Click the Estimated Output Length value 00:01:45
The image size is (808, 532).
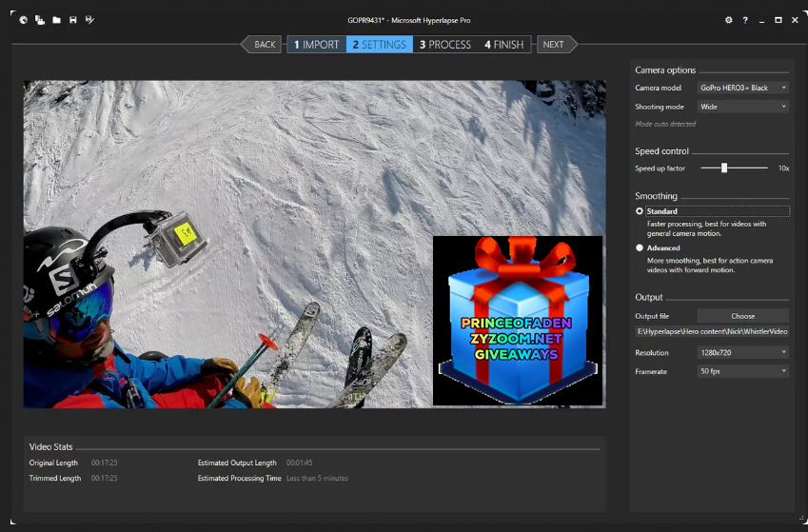(300, 463)
